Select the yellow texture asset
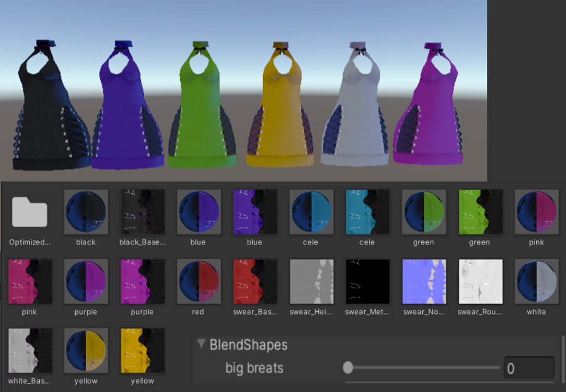The image size is (566, 392). click(x=142, y=351)
